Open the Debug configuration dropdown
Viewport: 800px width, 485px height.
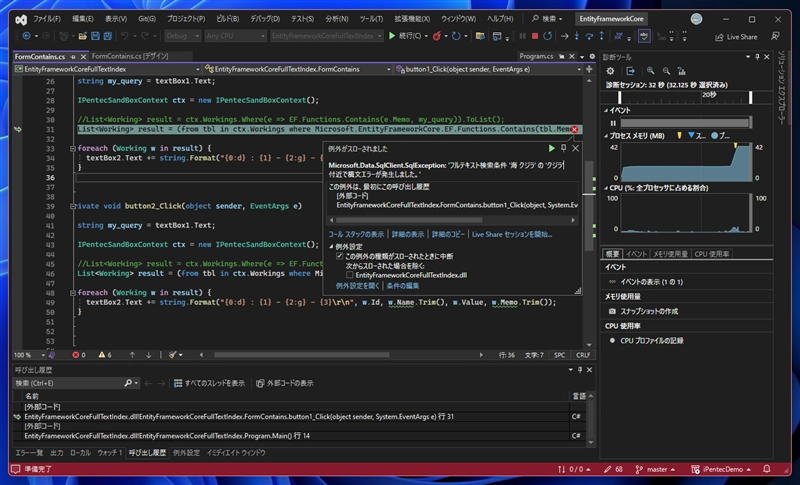[x=183, y=36]
